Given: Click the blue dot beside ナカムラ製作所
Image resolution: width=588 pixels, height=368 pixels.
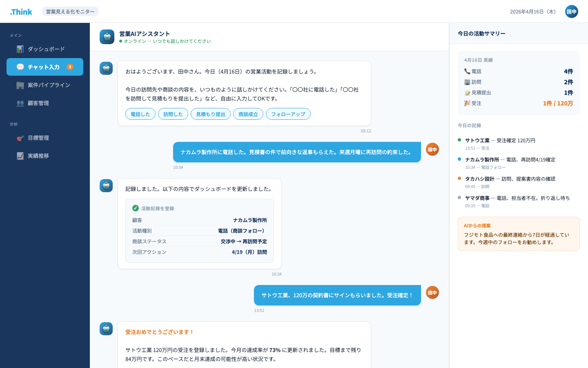Looking at the screenshot, I should coord(459,159).
